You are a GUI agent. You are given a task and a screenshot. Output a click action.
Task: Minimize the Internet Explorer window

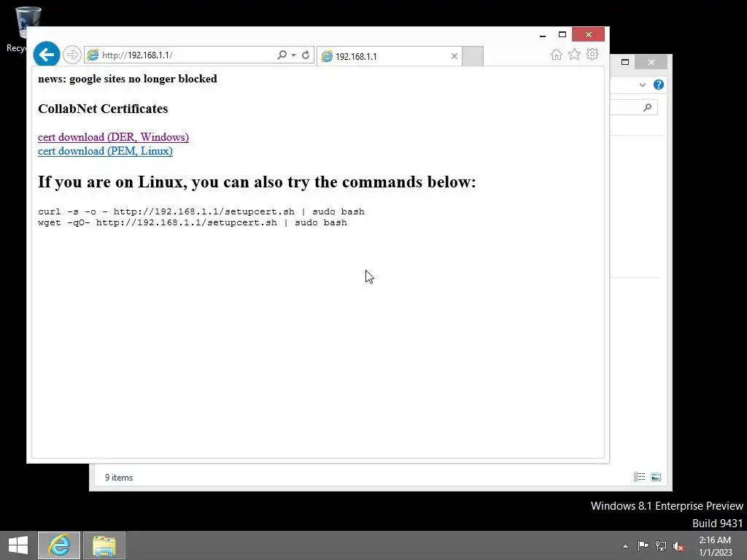pyautogui.click(x=543, y=35)
